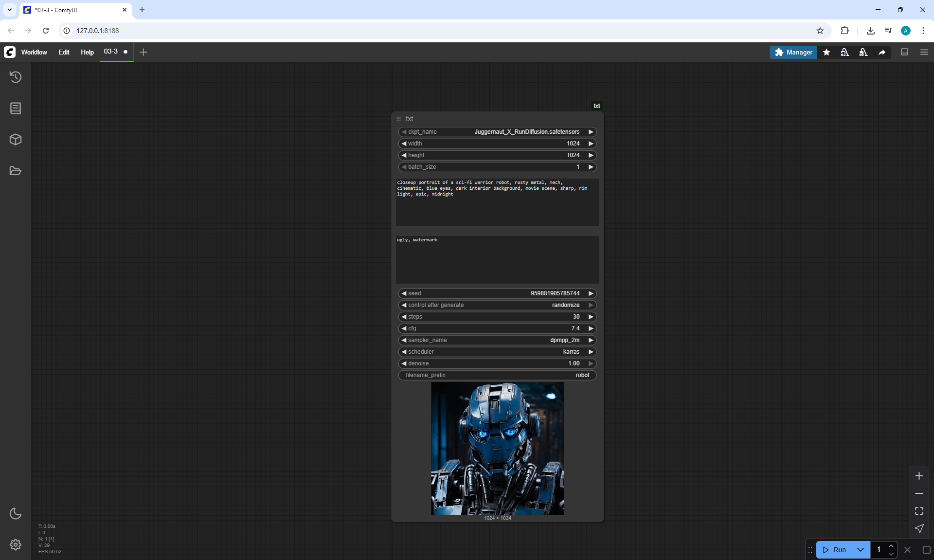Click the generated robot image thumbnail
The height and width of the screenshot is (560, 934).
[497, 448]
